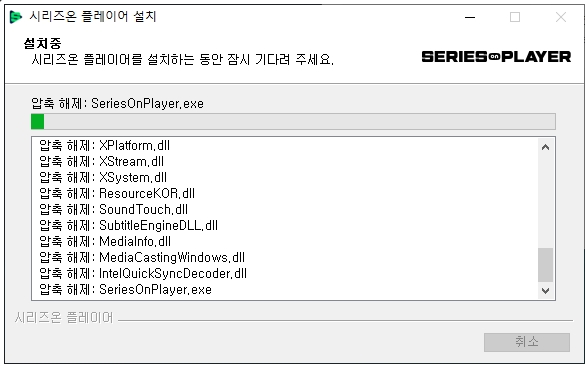Minimize the installer window
585x366 pixels.
[470, 17]
